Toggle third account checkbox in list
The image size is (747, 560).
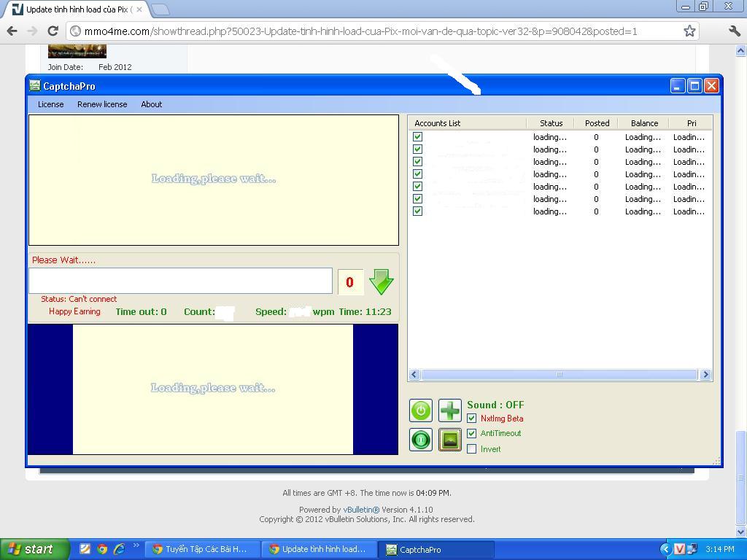coord(417,161)
